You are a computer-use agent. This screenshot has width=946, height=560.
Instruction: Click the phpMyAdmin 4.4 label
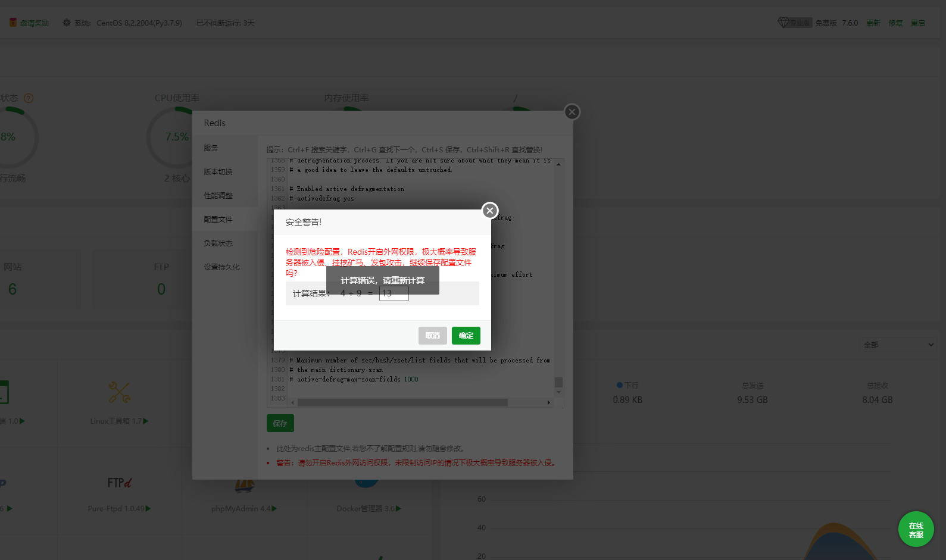point(241,508)
